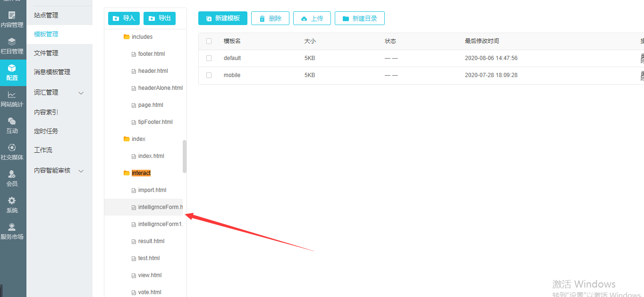
Task: Tick the select-all checkbox in table header
Action: pos(209,41)
